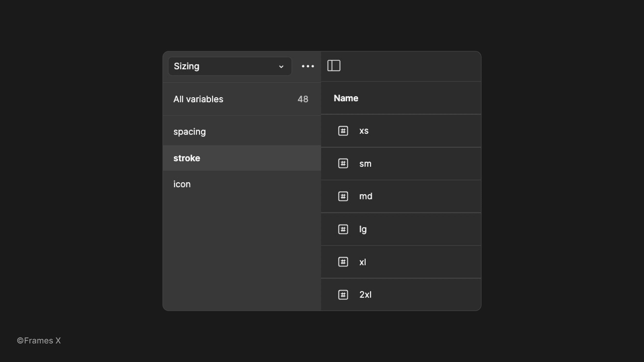
Task: Select the stroke variable group
Action: tap(187, 158)
